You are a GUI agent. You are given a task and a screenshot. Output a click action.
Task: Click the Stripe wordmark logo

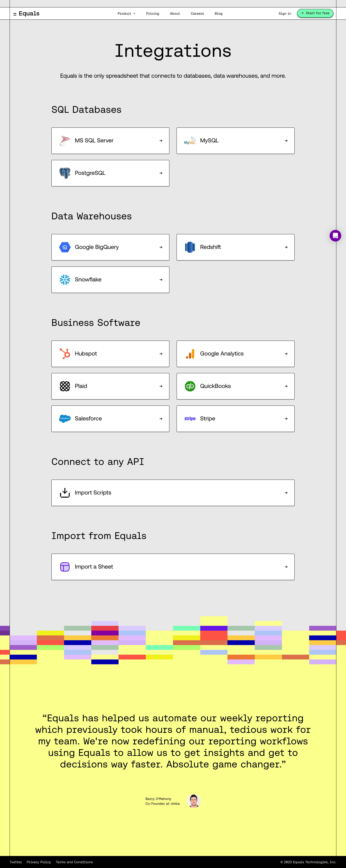tap(190, 418)
